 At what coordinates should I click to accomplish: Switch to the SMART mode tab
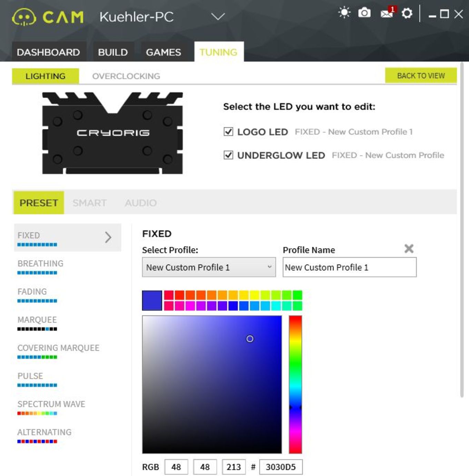(x=90, y=203)
